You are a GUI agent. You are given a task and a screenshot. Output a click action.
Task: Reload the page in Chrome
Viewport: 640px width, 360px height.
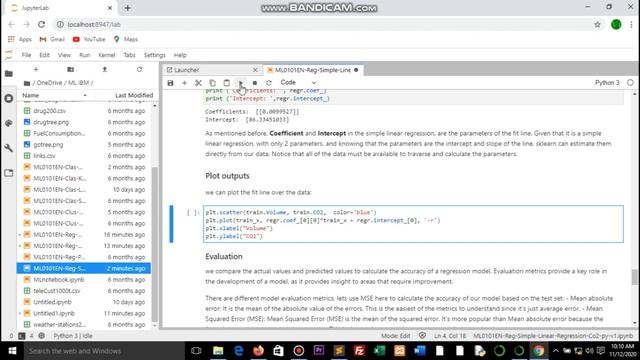click(42, 24)
